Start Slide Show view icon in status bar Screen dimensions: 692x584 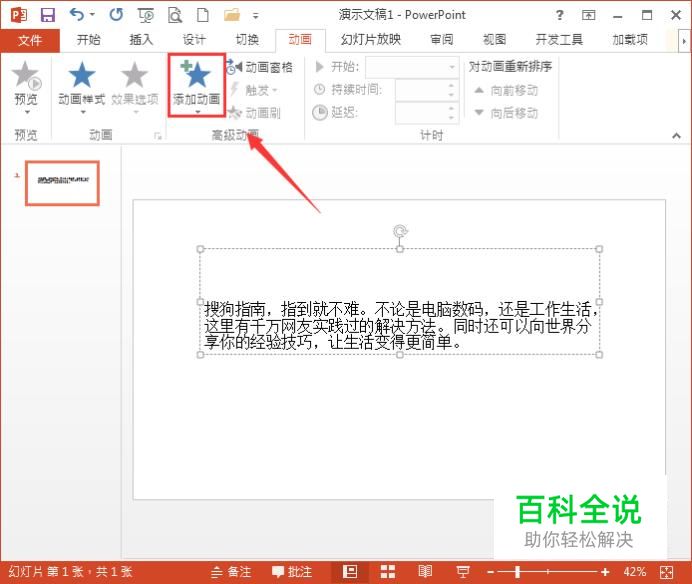tap(463, 572)
